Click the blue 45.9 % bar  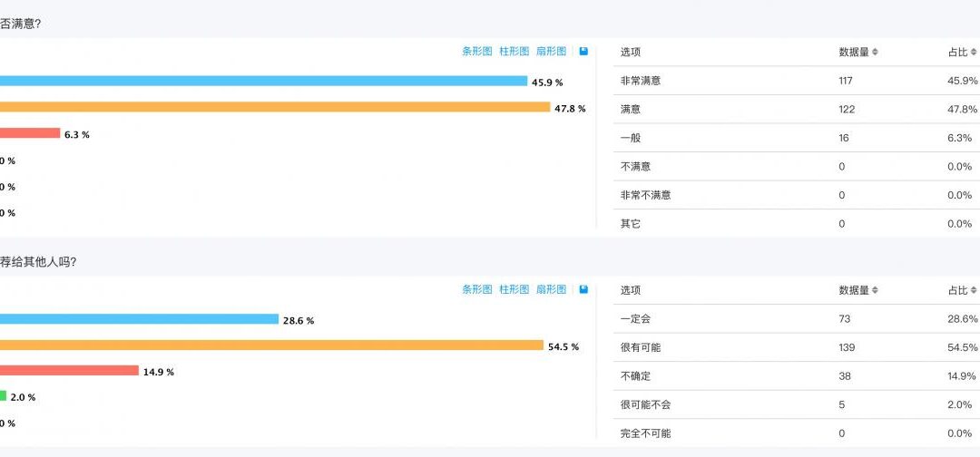[x=264, y=82]
